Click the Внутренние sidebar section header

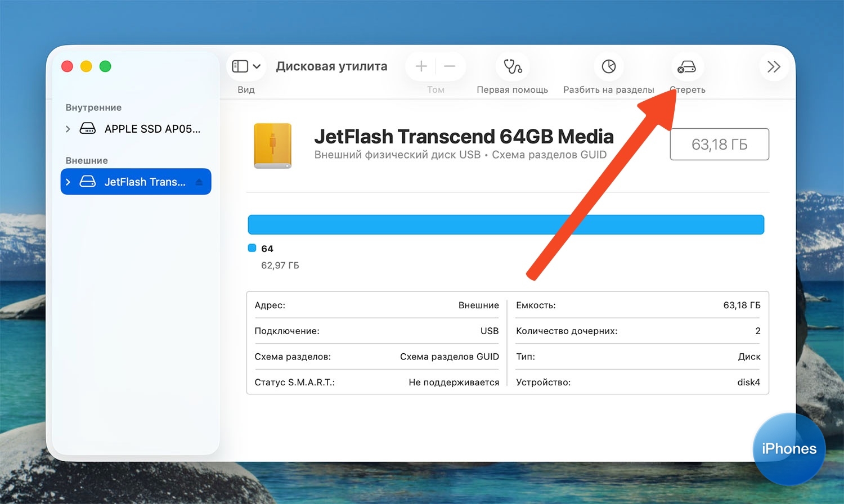[x=93, y=107]
